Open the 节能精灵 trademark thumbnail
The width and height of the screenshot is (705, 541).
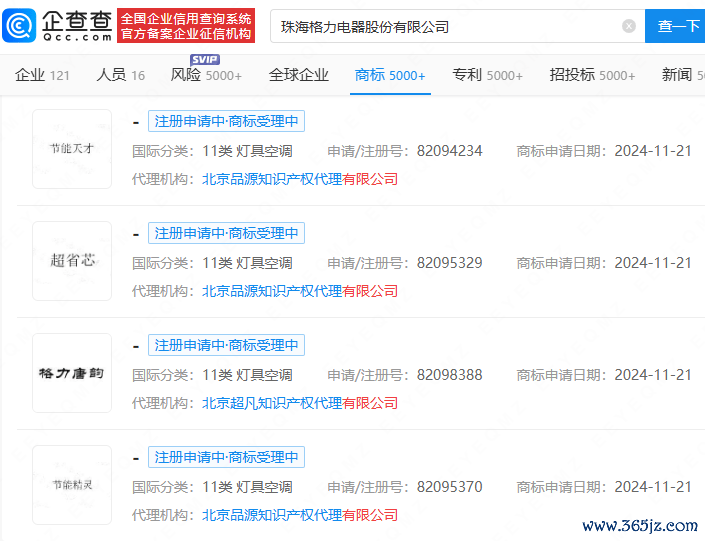pos(72,485)
